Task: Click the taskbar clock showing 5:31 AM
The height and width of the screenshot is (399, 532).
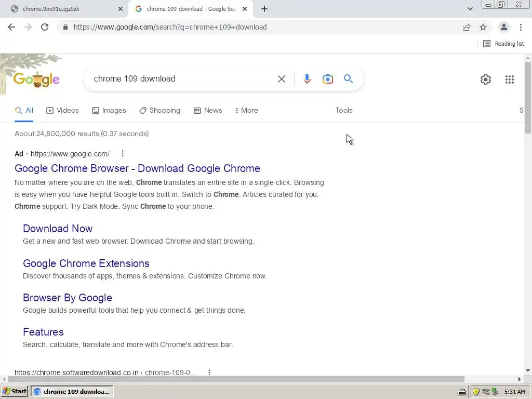Action: tap(514, 392)
